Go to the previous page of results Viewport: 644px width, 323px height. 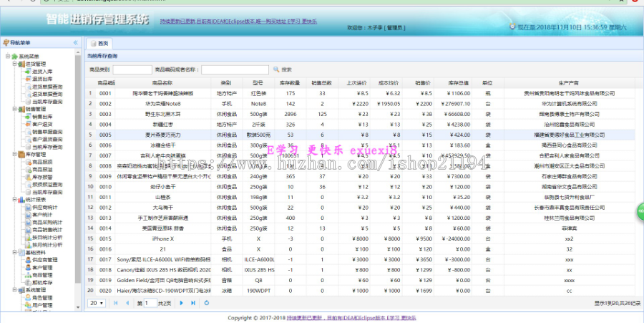pyautogui.click(x=127, y=303)
